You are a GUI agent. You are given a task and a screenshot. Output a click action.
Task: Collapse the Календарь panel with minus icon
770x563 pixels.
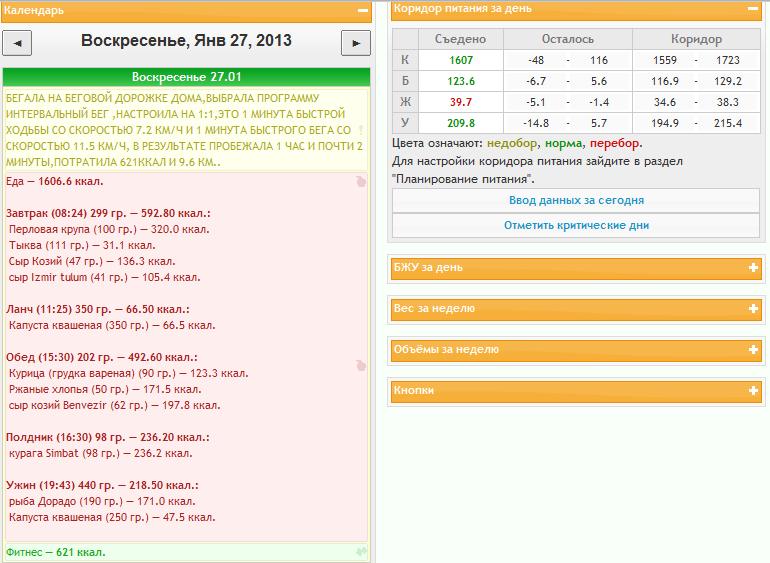pos(363,10)
